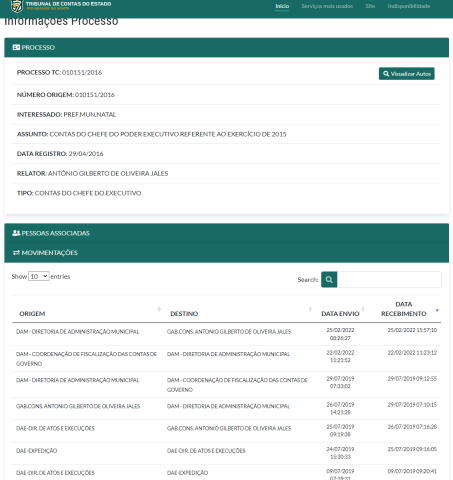Image resolution: width=453 pixels, height=480 pixels.
Task: Click the TIPO value CONTAS DO CHEFE DO EXECUTIVO
Action: (x=88, y=193)
